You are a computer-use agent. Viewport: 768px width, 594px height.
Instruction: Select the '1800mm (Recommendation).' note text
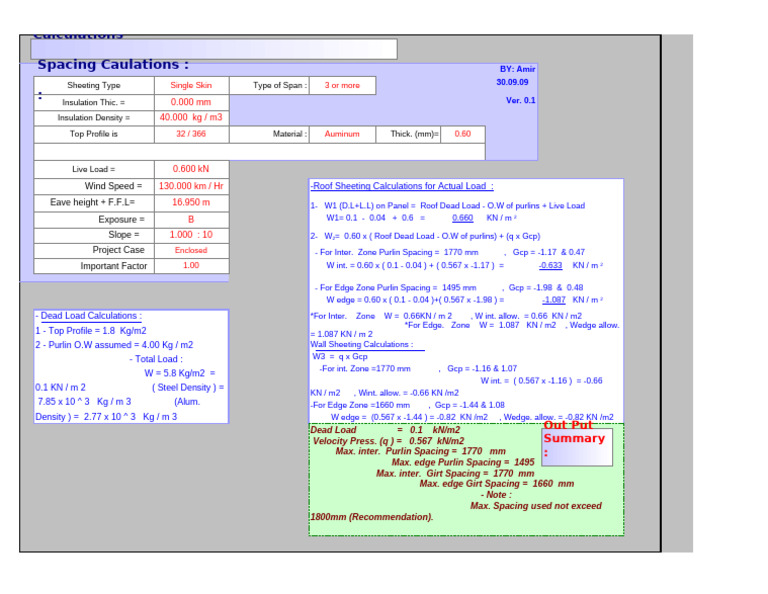(x=372, y=517)
